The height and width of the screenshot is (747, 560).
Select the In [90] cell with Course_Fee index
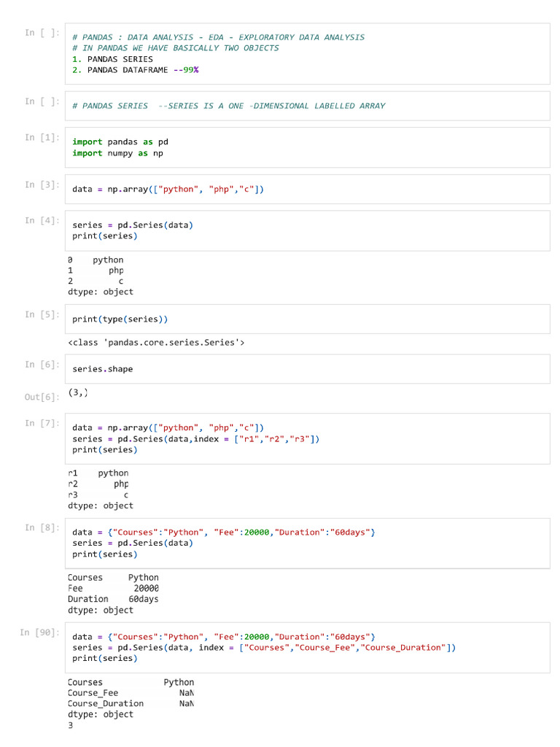click(x=307, y=648)
